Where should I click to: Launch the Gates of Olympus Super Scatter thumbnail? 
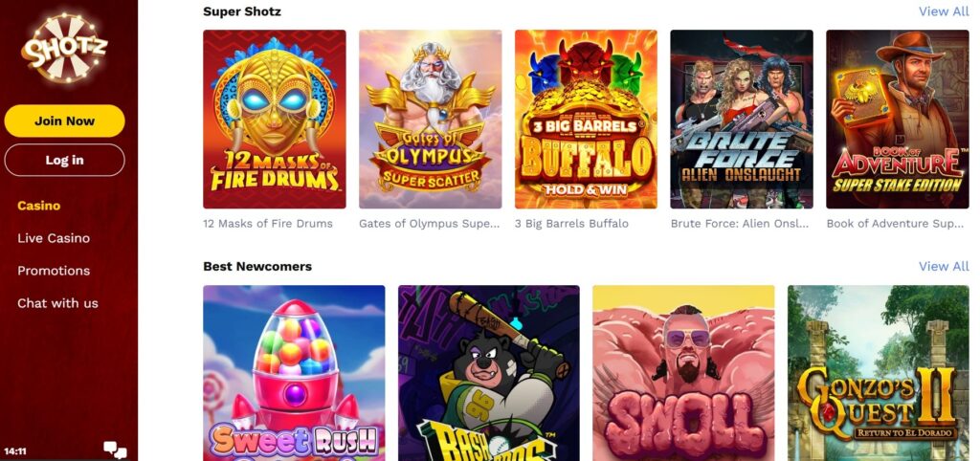coord(430,120)
